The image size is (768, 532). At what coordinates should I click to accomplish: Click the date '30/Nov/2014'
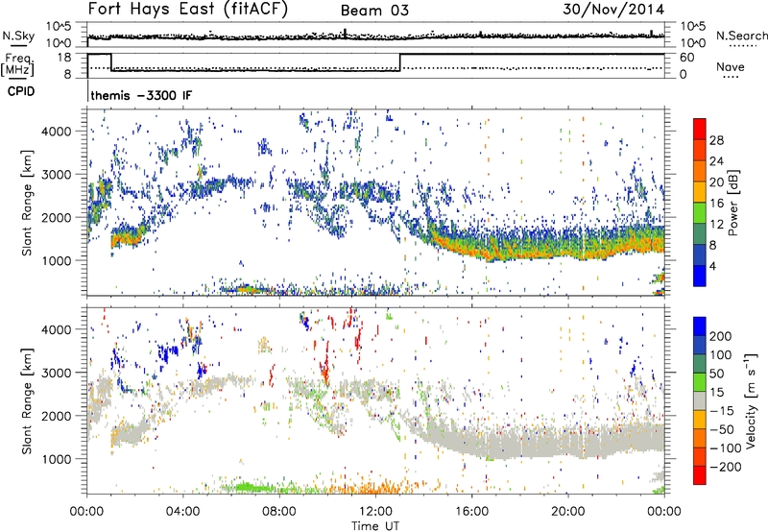point(613,10)
